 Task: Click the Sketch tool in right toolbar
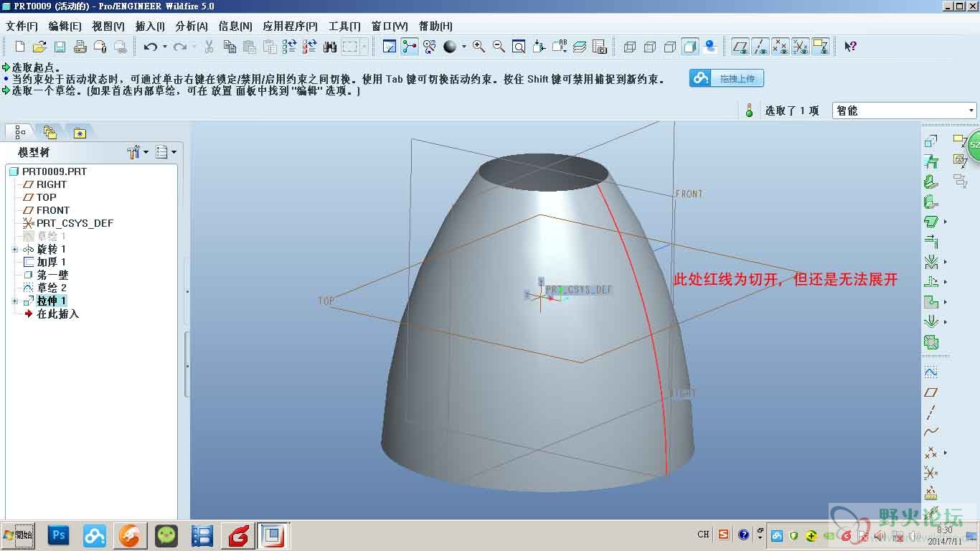[x=930, y=372]
